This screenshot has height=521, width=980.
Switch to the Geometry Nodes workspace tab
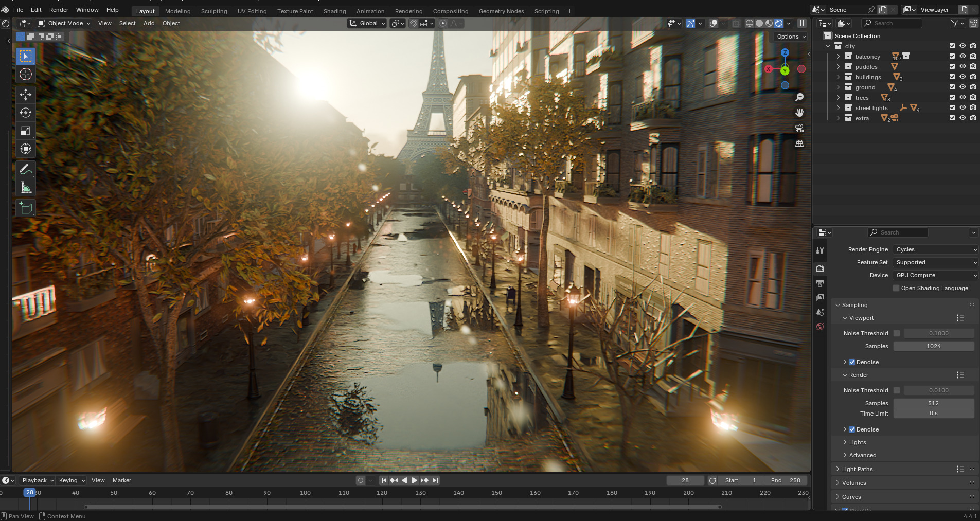coord(501,11)
